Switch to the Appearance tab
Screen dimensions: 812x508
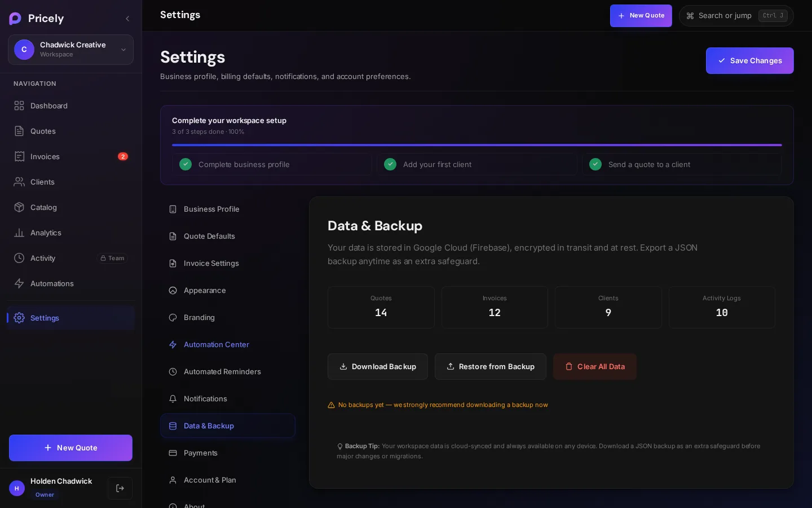click(x=228, y=290)
